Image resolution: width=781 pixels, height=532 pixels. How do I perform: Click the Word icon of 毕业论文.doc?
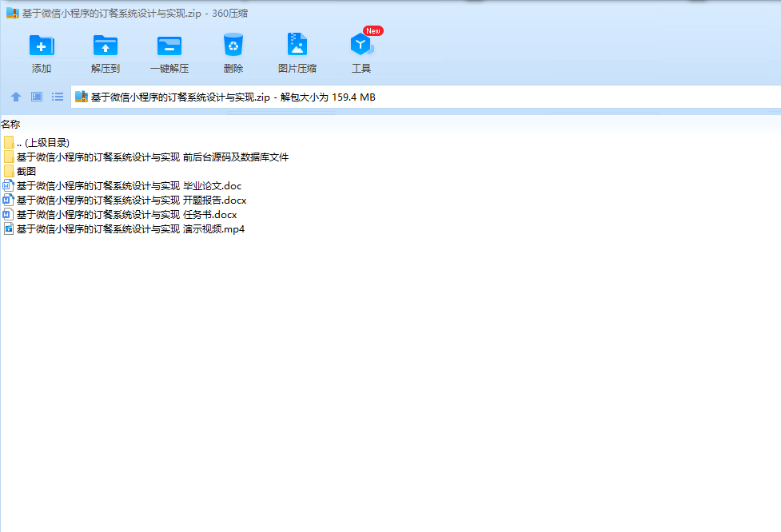pos(8,185)
